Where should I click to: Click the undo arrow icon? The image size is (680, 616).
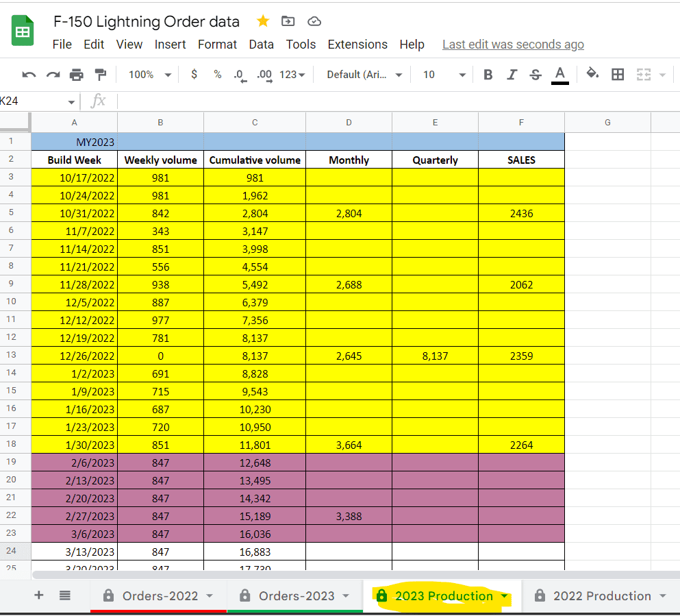pos(29,75)
